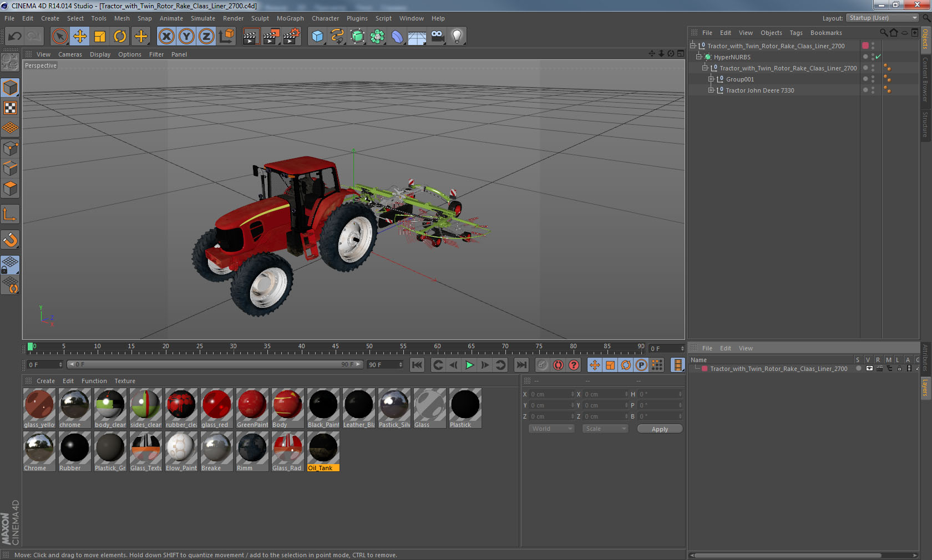Open the Structure side tab
The width and height of the screenshot is (932, 560).
pyautogui.click(x=925, y=124)
